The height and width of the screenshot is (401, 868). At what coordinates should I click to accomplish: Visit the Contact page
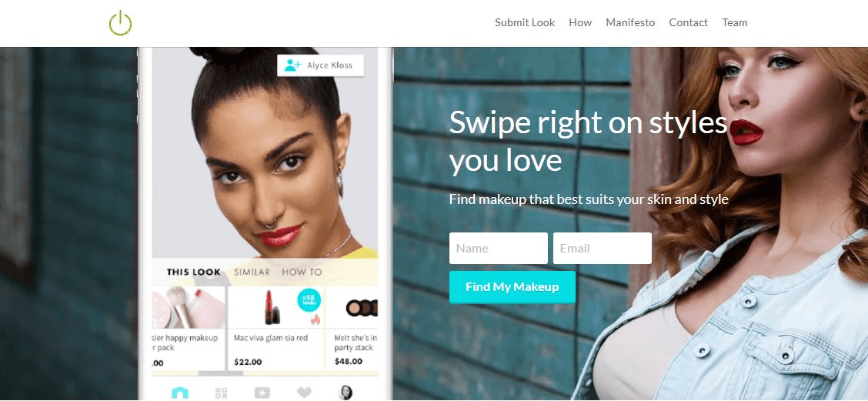point(688,23)
